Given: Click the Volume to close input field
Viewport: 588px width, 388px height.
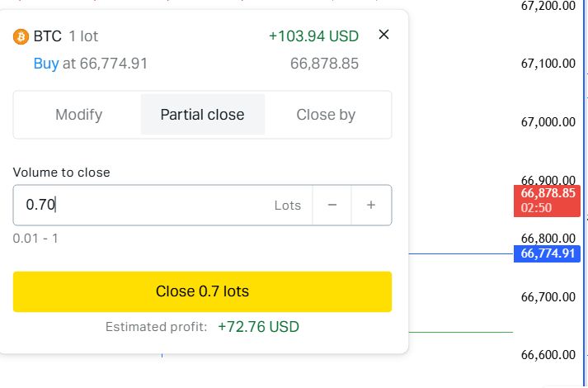Looking at the screenshot, I should [x=140, y=206].
